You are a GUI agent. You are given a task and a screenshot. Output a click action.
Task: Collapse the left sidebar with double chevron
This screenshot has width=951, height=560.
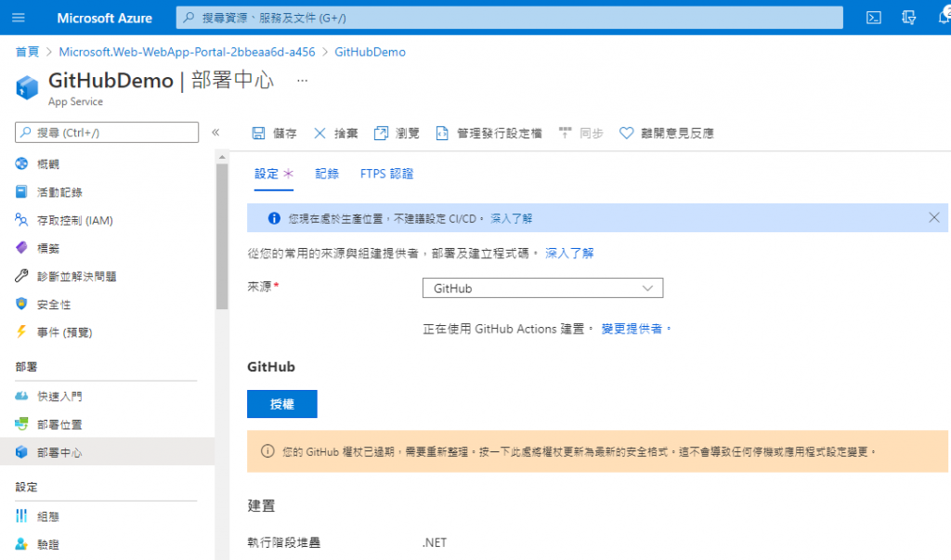coord(215,132)
